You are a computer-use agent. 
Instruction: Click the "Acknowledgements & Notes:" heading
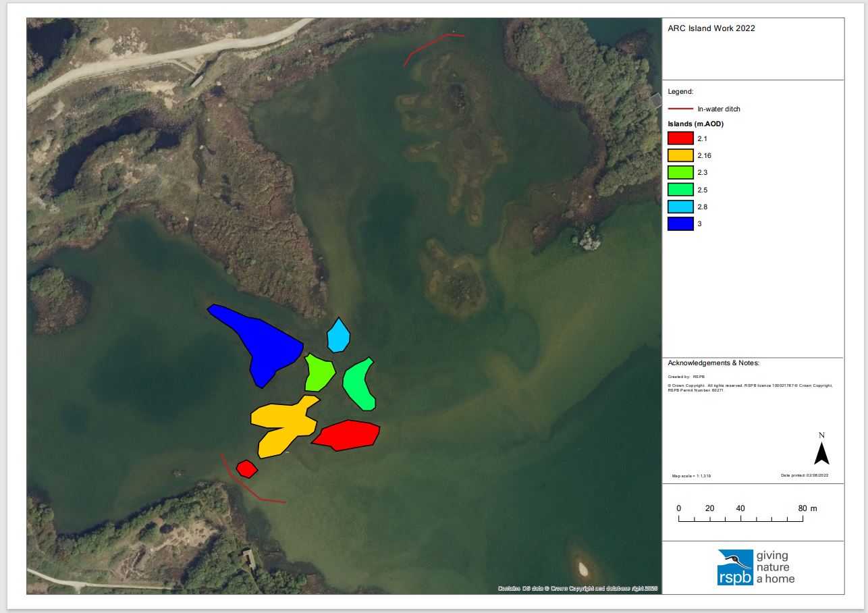tap(713, 363)
